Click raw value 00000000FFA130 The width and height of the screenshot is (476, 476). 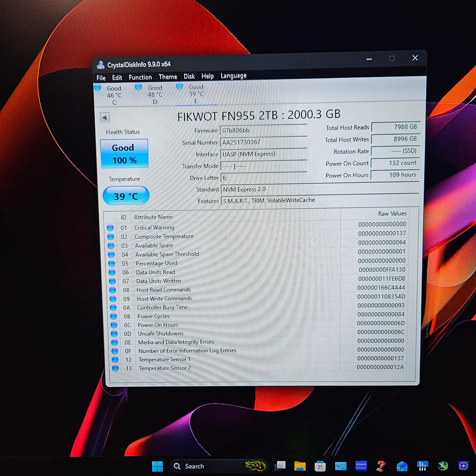coord(382,270)
